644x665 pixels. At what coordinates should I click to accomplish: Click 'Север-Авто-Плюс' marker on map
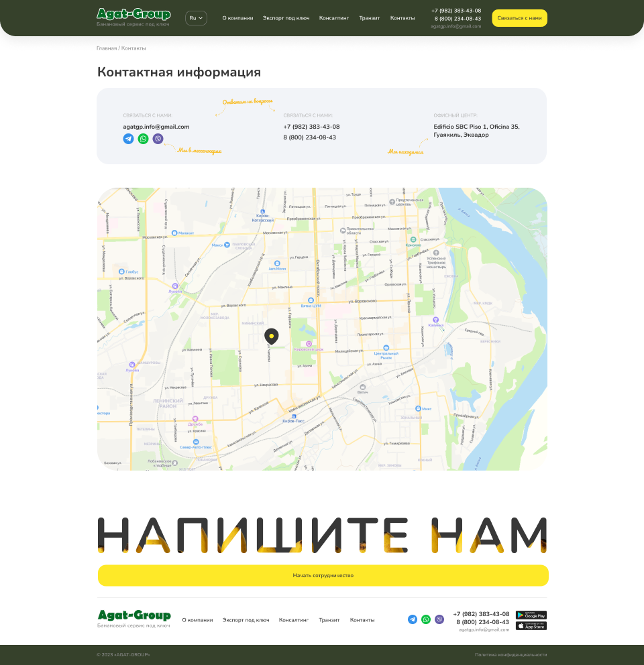(196, 442)
